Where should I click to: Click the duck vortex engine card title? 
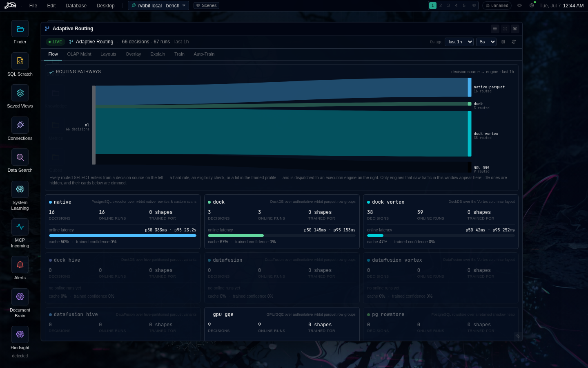click(x=388, y=202)
